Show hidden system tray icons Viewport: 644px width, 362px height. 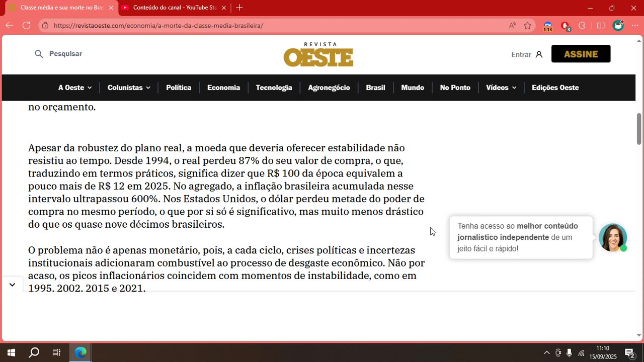547,352
